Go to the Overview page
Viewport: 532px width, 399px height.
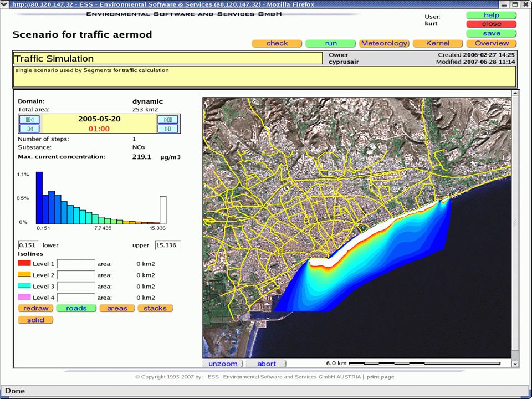coord(492,43)
